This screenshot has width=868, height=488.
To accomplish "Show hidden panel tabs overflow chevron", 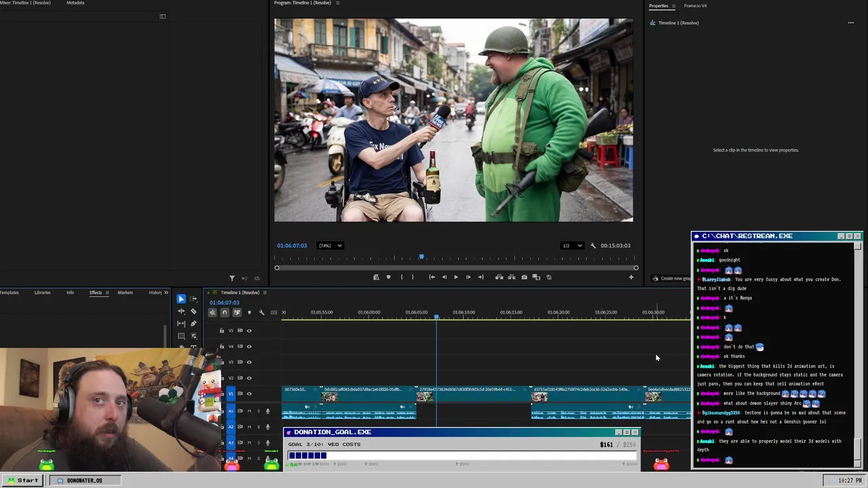I will 166,293.
